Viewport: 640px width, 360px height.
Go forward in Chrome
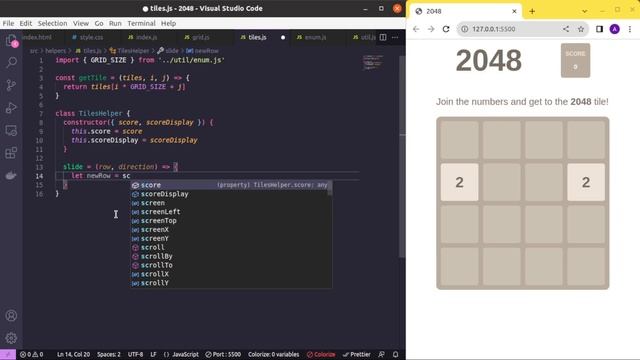coord(431,29)
